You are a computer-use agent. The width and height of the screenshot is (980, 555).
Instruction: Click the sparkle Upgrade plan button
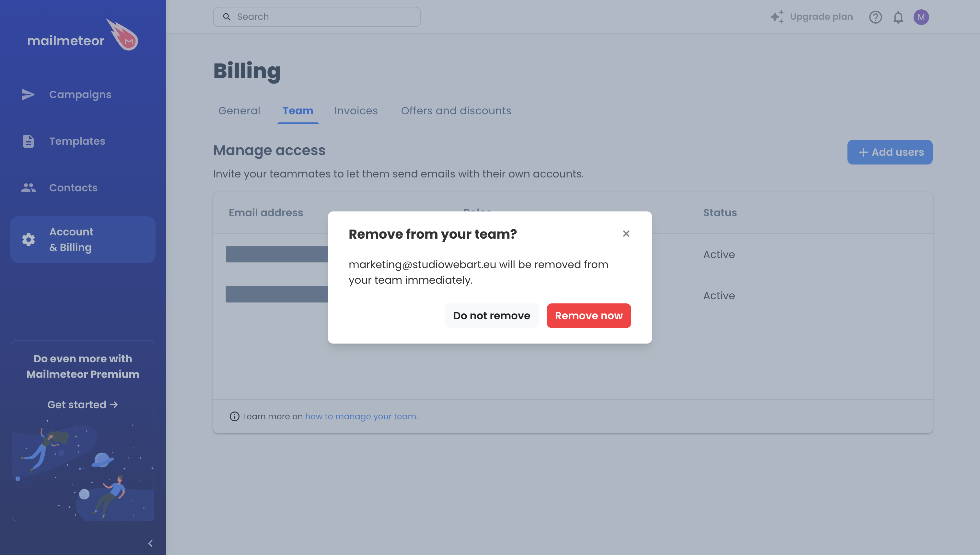811,17
